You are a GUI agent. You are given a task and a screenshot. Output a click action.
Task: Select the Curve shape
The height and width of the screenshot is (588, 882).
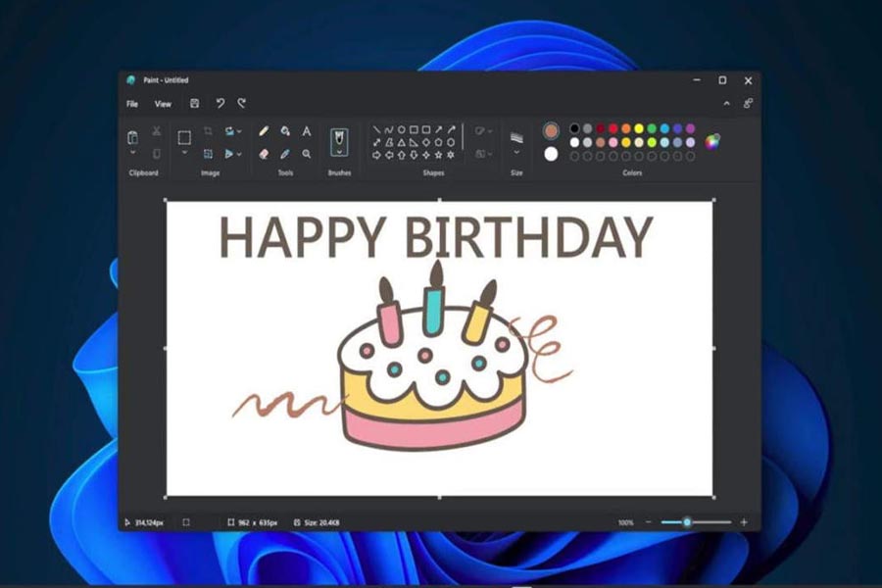click(389, 130)
